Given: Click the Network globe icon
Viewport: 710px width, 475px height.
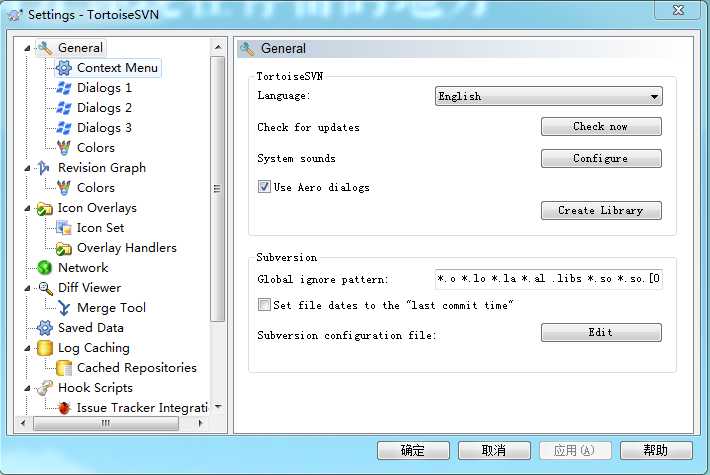Looking at the screenshot, I should point(45,268).
